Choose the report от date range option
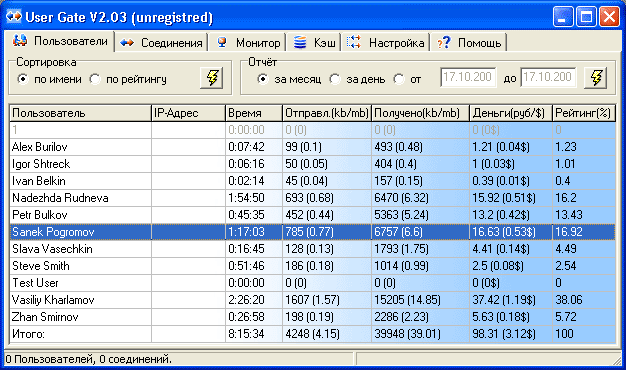 pyautogui.click(x=407, y=79)
